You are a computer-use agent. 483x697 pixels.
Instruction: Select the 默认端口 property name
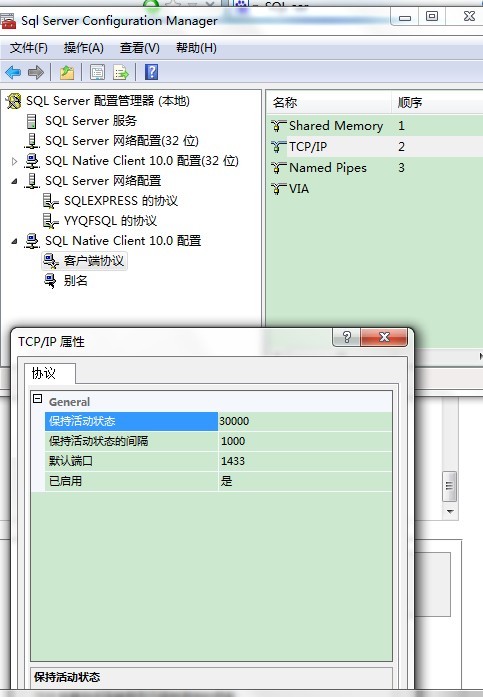point(131,461)
